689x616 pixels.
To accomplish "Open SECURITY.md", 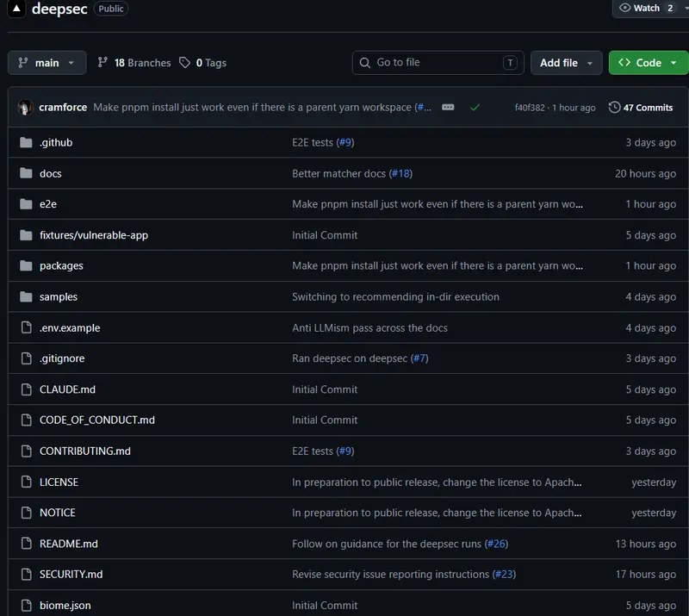I will [71, 575].
